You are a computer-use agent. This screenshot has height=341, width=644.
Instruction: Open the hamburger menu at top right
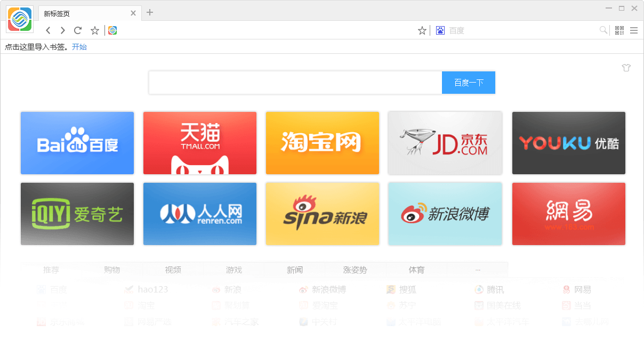click(x=634, y=30)
